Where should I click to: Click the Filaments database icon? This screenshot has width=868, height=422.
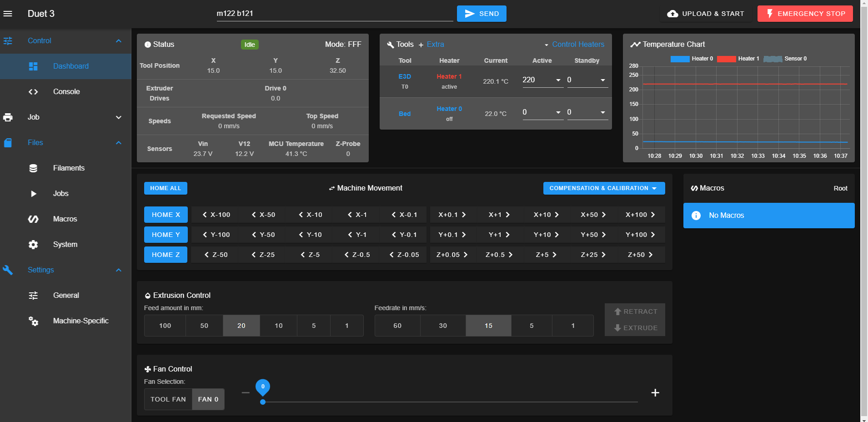(x=33, y=168)
